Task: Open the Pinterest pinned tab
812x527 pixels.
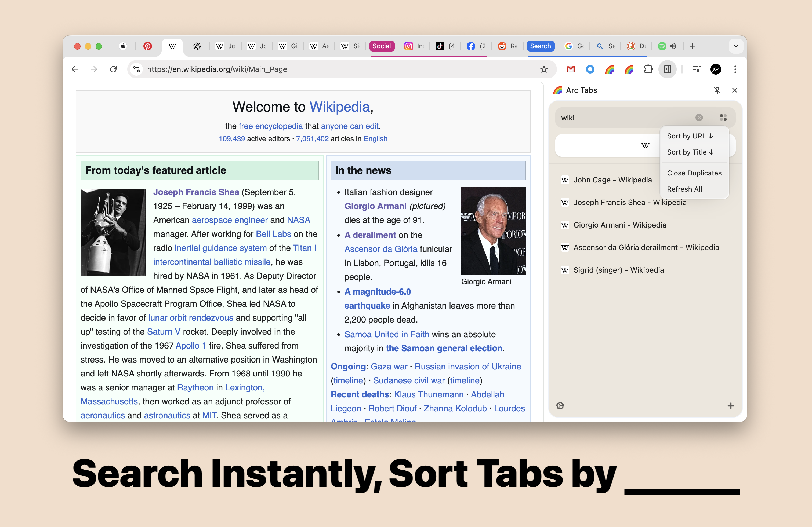Action: tap(147, 46)
